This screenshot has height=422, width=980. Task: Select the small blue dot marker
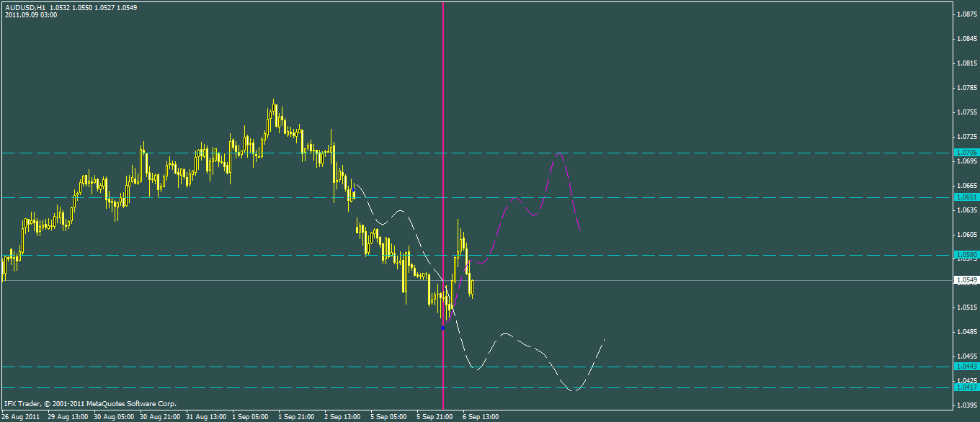(x=442, y=328)
